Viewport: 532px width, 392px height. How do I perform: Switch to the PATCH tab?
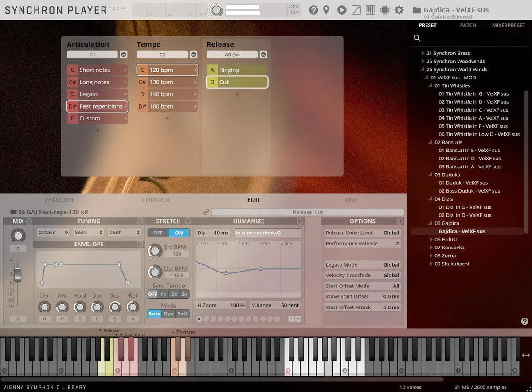click(468, 25)
